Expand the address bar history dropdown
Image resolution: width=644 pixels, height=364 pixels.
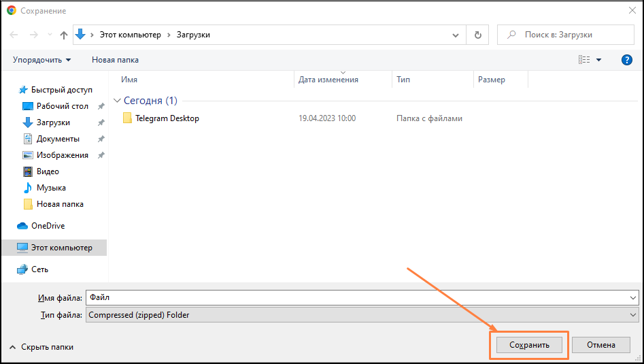click(456, 35)
